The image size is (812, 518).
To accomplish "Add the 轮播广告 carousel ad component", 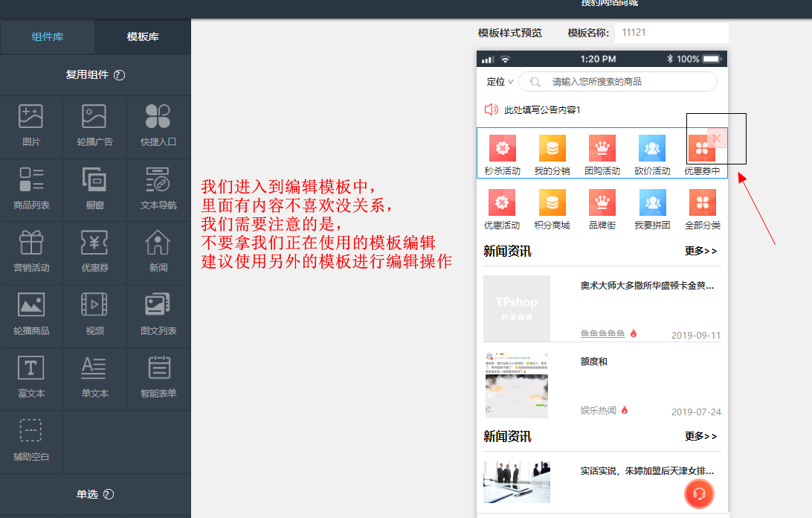I will [94, 126].
